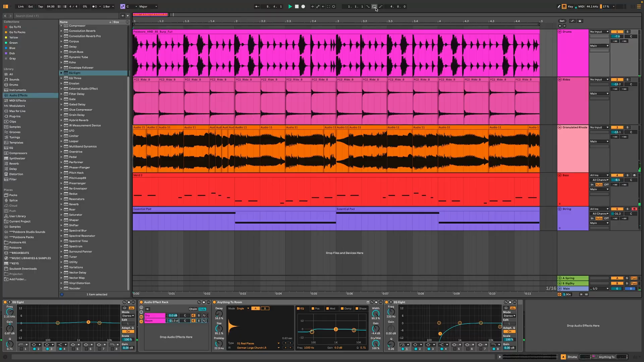Click the Tap tempo button
The image size is (644, 362).
tap(41, 6)
